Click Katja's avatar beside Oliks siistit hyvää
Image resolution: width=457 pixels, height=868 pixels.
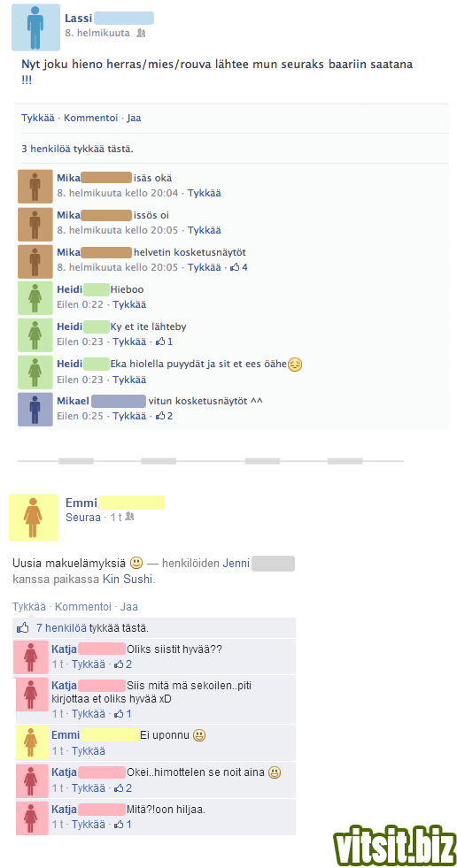(31, 657)
